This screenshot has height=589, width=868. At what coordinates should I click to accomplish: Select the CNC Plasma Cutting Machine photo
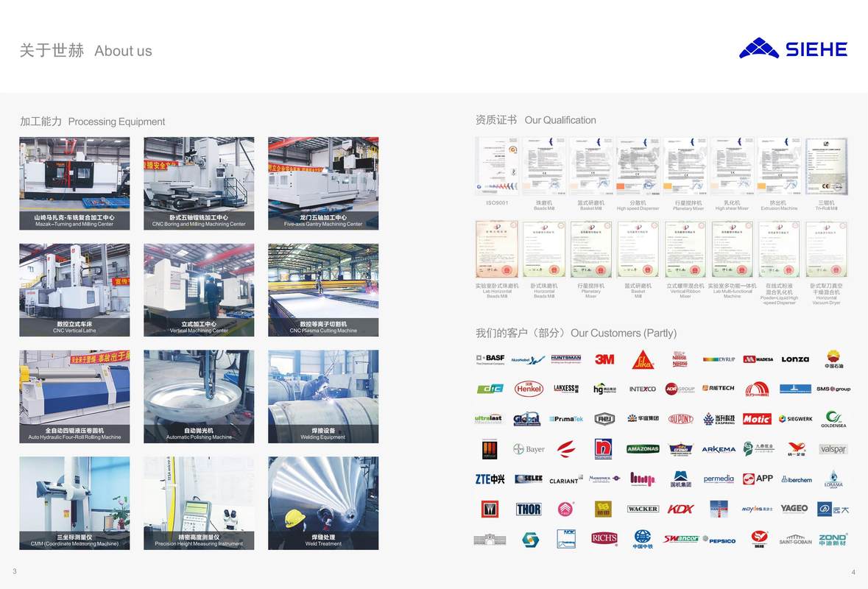323,289
